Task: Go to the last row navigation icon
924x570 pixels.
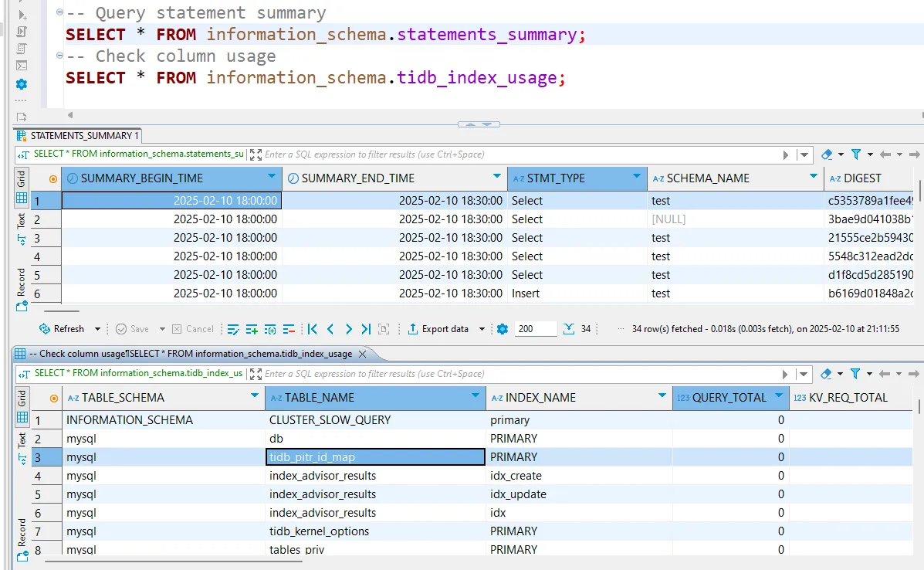Action: click(x=366, y=329)
